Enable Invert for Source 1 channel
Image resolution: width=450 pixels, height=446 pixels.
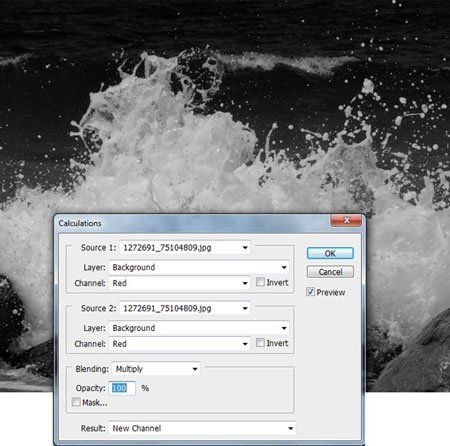tap(260, 282)
